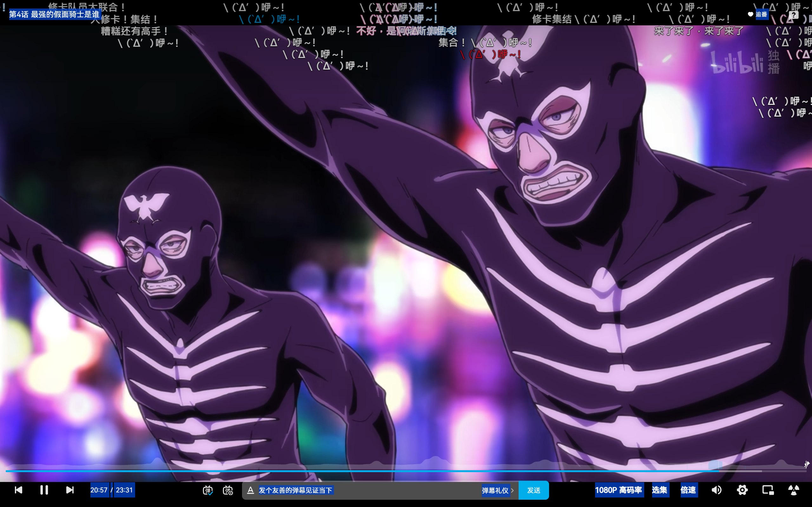This screenshot has height=507, width=812.
Task: Open player settings gear
Action: tap(742, 490)
